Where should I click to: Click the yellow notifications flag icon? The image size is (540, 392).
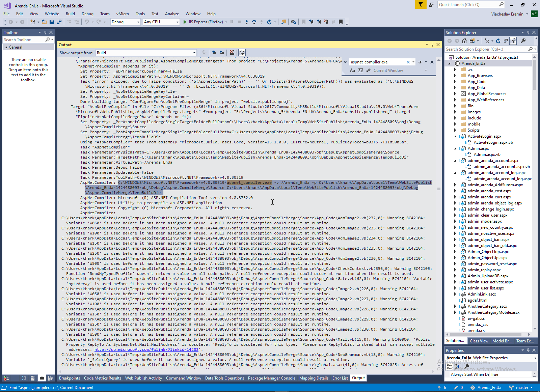[x=421, y=4]
